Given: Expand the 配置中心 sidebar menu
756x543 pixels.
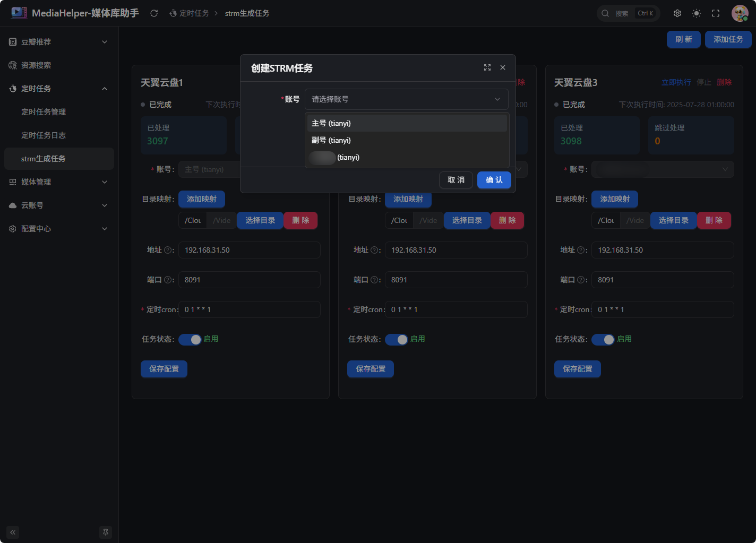Looking at the screenshot, I should click(59, 229).
